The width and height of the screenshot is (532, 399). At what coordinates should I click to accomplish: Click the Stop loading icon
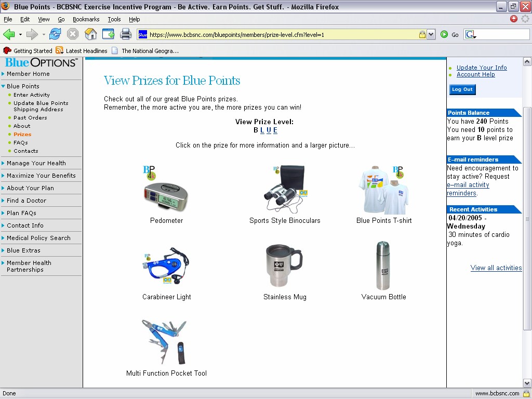point(73,34)
